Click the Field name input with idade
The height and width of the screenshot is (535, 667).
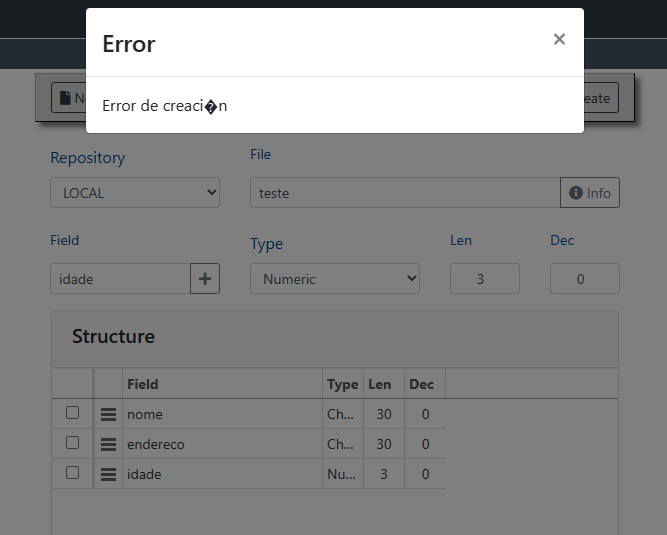pyautogui.click(x=120, y=279)
